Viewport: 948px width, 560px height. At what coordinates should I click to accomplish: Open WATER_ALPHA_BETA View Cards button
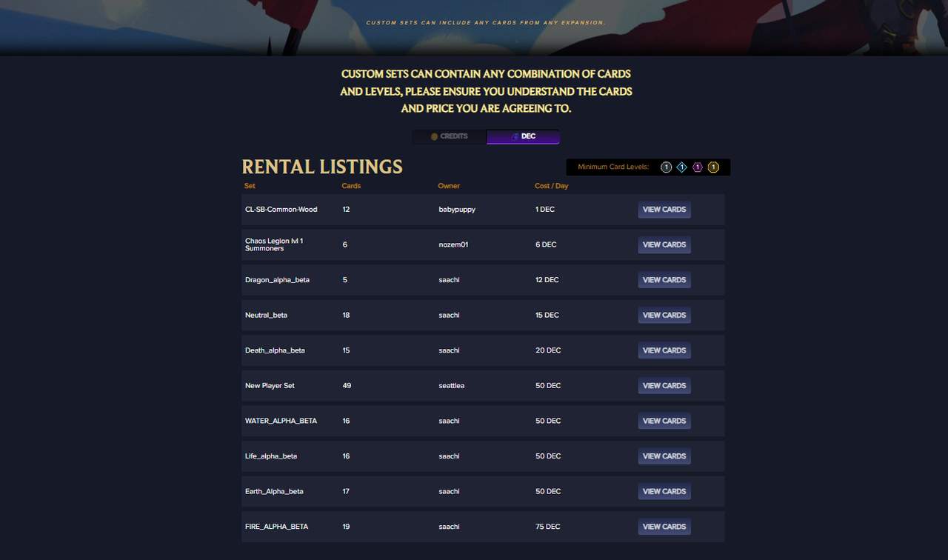coord(664,421)
